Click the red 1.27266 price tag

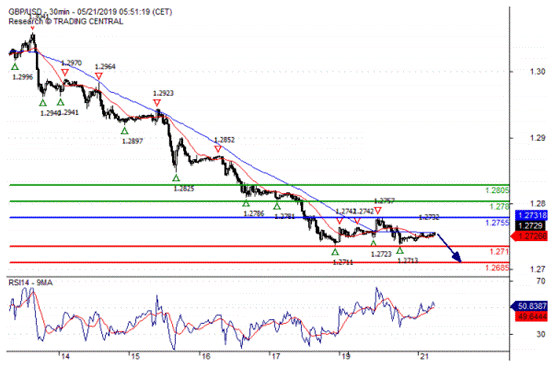click(529, 236)
